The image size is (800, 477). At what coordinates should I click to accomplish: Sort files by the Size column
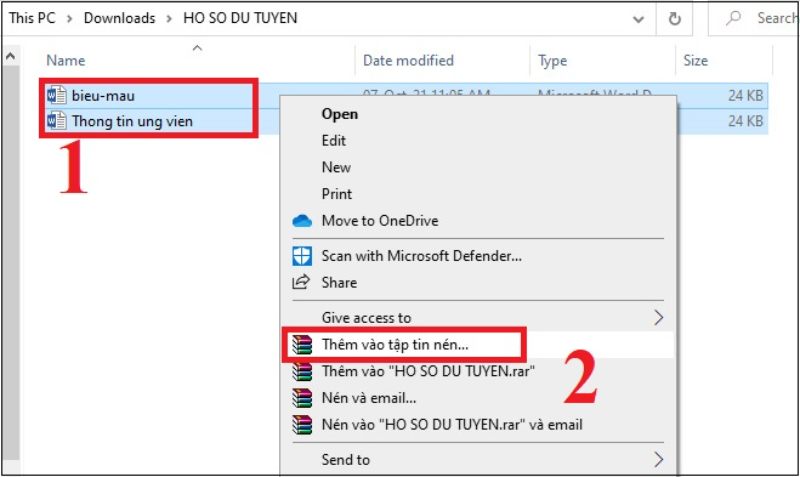point(695,61)
